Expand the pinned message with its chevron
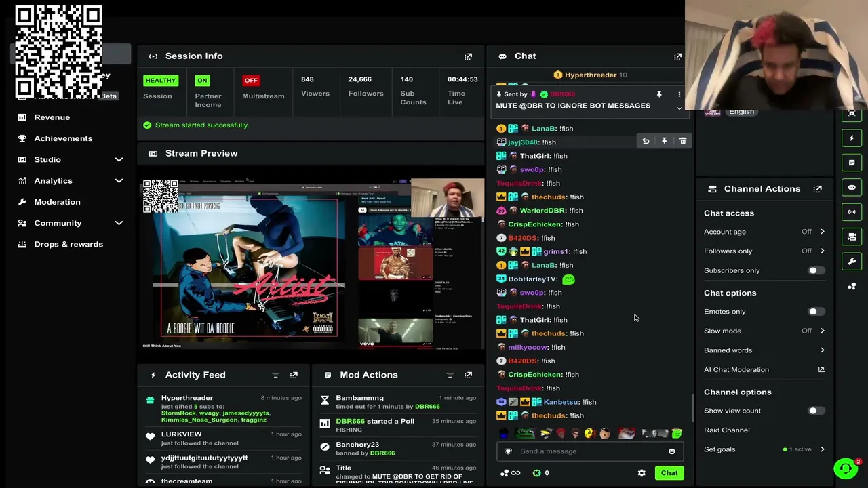 (679, 108)
